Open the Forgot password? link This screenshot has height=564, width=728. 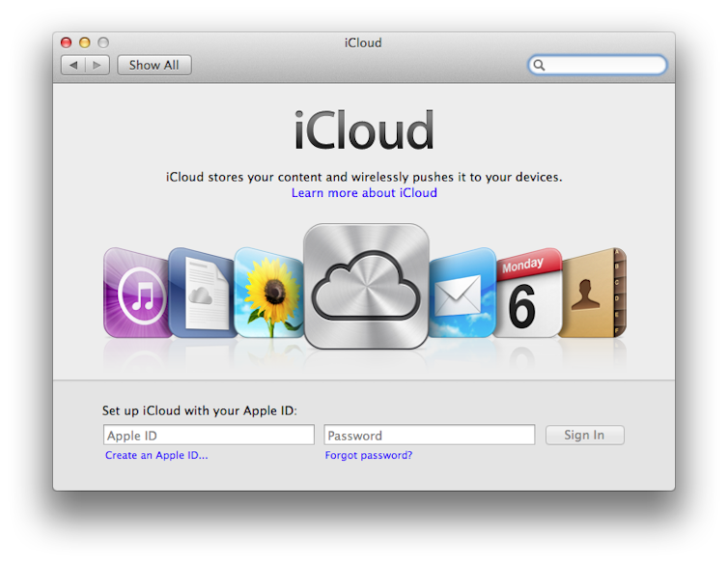(x=369, y=456)
